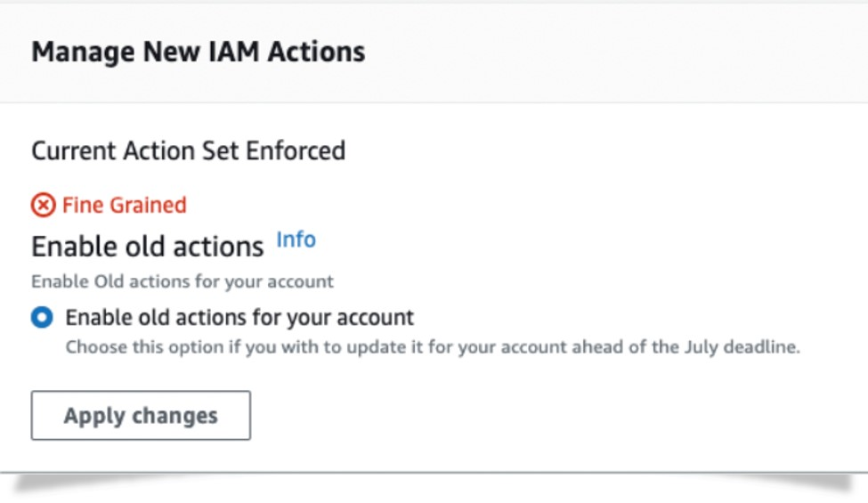This screenshot has height=503, width=868.
Task: Click the Enable old actions section heading
Action: point(148,246)
